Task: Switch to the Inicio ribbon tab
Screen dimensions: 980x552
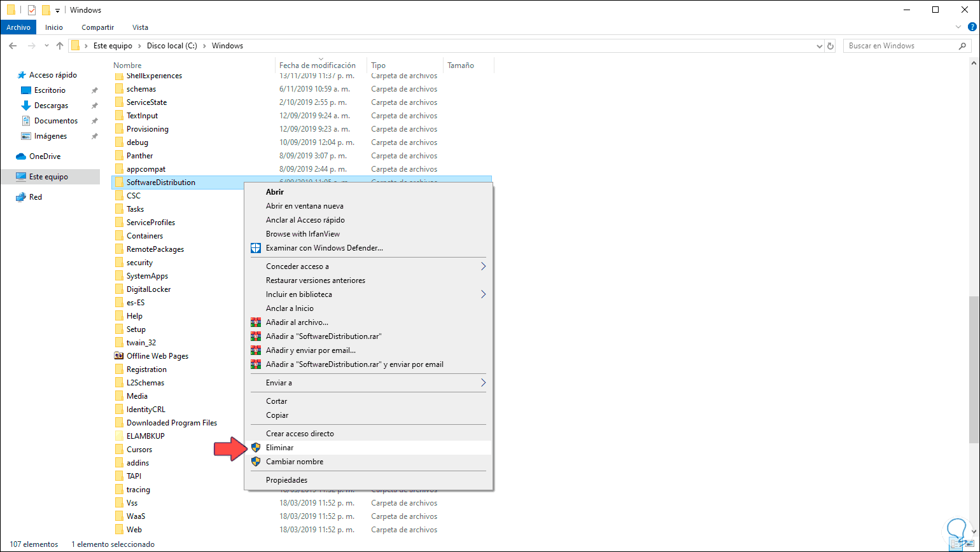Action: pyautogui.click(x=54, y=27)
